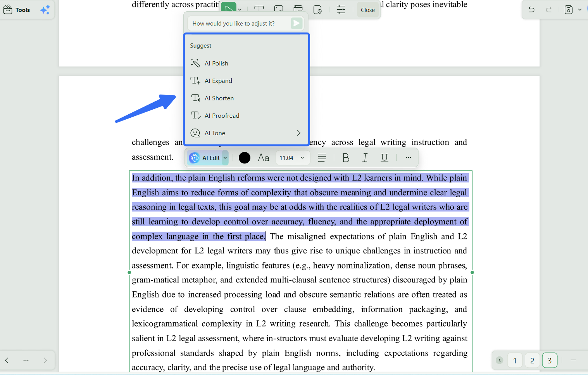Toggle the AI Edit dropdown arrow
Viewport: 588px width, 375px height.
tap(225, 158)
